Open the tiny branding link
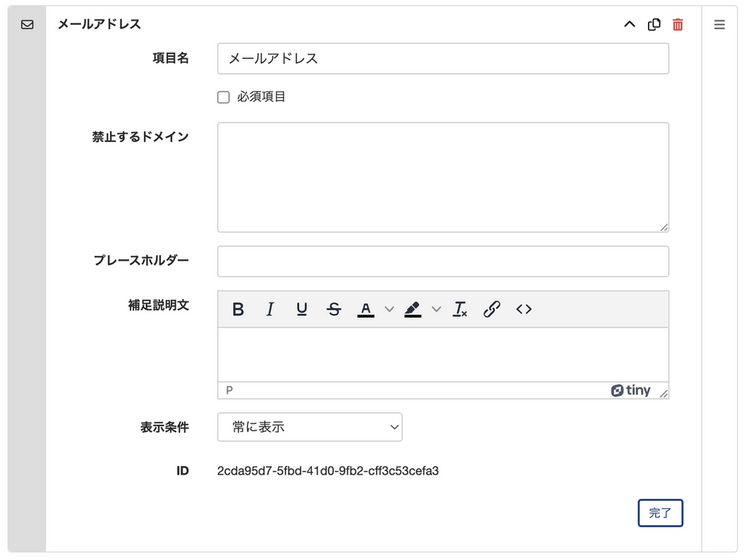This screenshot has width=746, height=560. point(631,391)
